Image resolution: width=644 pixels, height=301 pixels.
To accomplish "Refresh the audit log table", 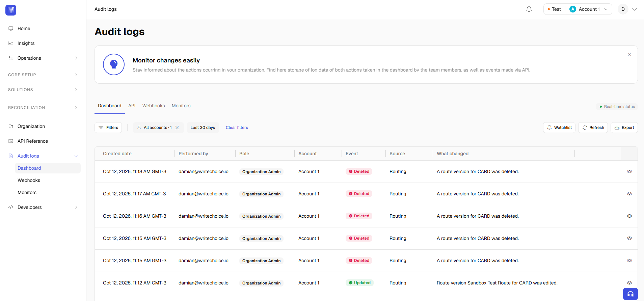I will [593, 128].
